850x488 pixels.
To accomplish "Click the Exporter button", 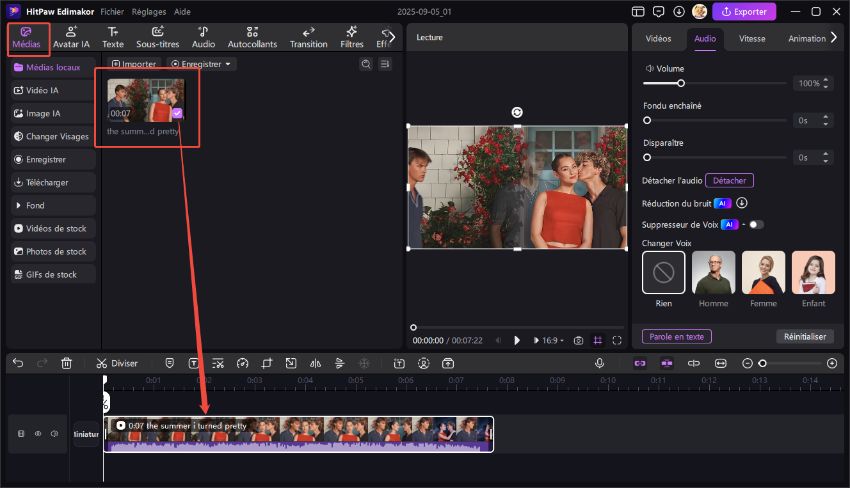I will (x=743, y=12).
